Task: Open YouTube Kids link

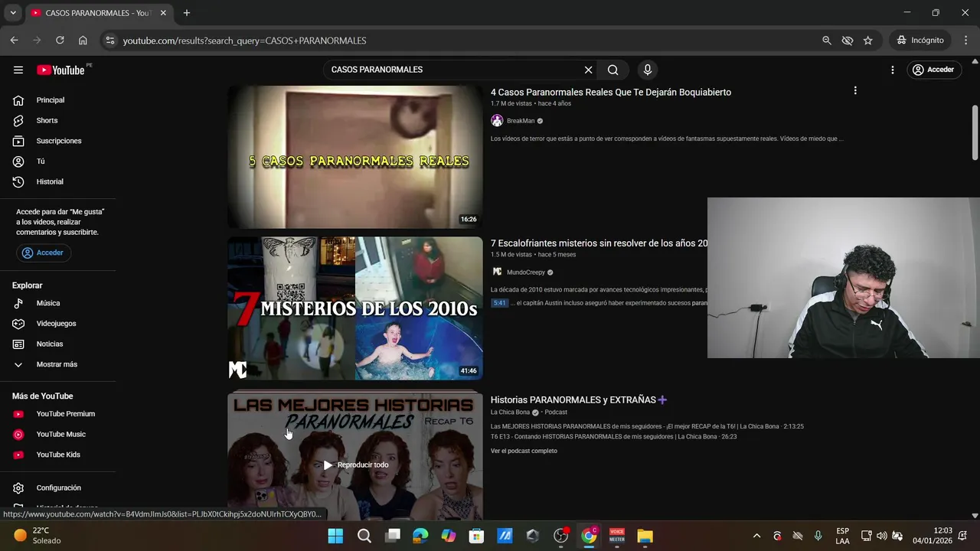Action: tap(58, 455)
